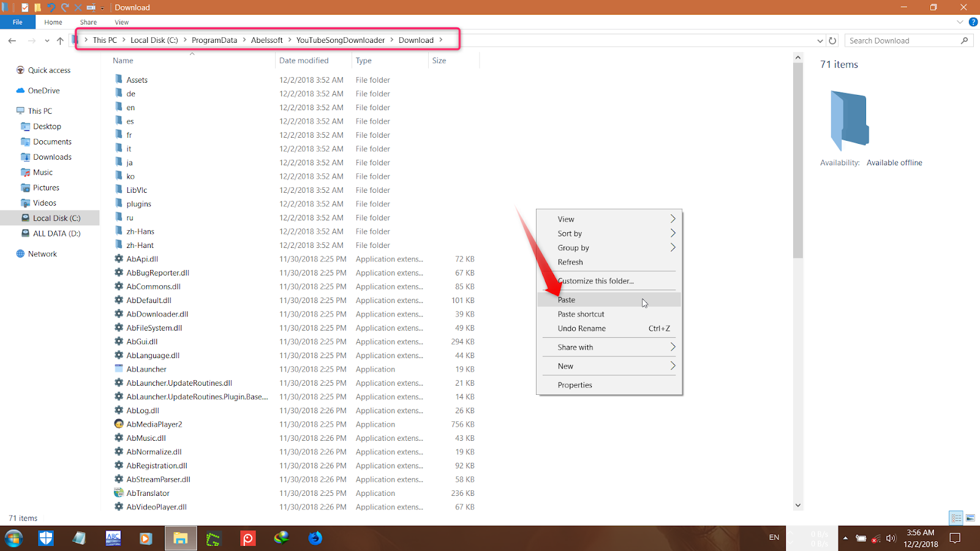Select OneDrive in navigation pane

(43, 91)
